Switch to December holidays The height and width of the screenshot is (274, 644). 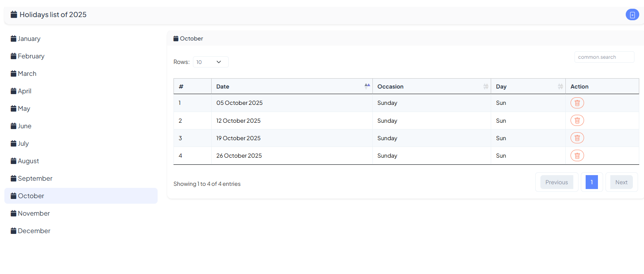coord(34,231)
